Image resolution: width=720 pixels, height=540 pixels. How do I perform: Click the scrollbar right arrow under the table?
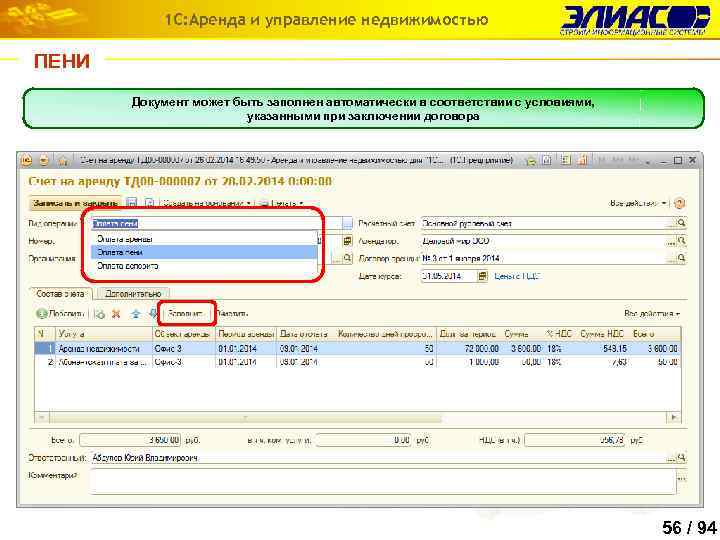coord(674,417)
